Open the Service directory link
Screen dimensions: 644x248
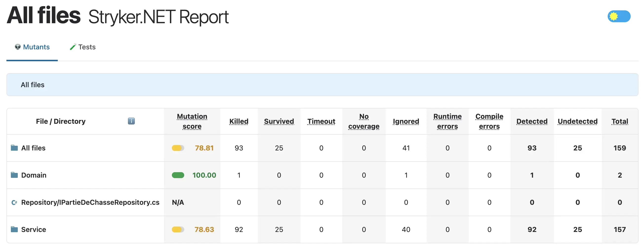pos(34,229)
